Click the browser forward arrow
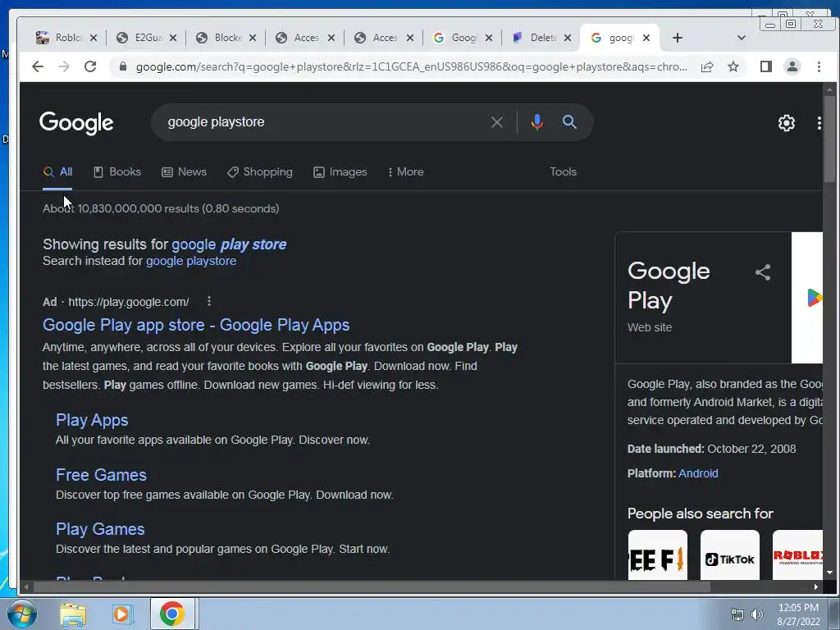The width and height of the screenshot is (840, 630). pyautogui.click(x=64, y=66)
